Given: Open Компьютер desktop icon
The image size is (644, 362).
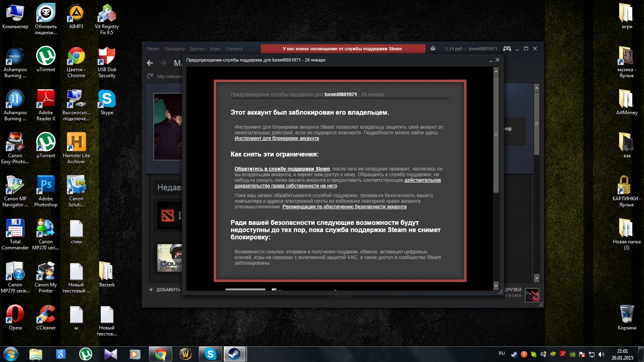Looking at the screenshot, I should tap(15, 16).
